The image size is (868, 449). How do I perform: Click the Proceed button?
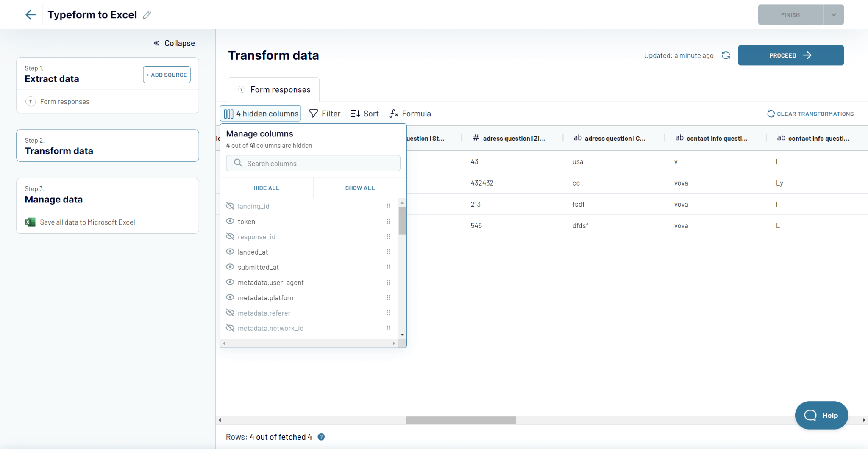(790, 55)
